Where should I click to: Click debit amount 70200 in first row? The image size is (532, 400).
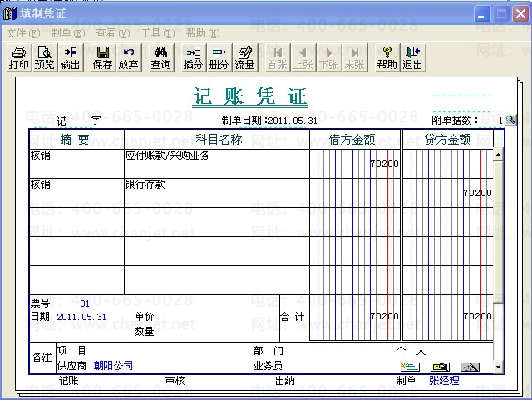pyautogui.click(x=384, y=164)
